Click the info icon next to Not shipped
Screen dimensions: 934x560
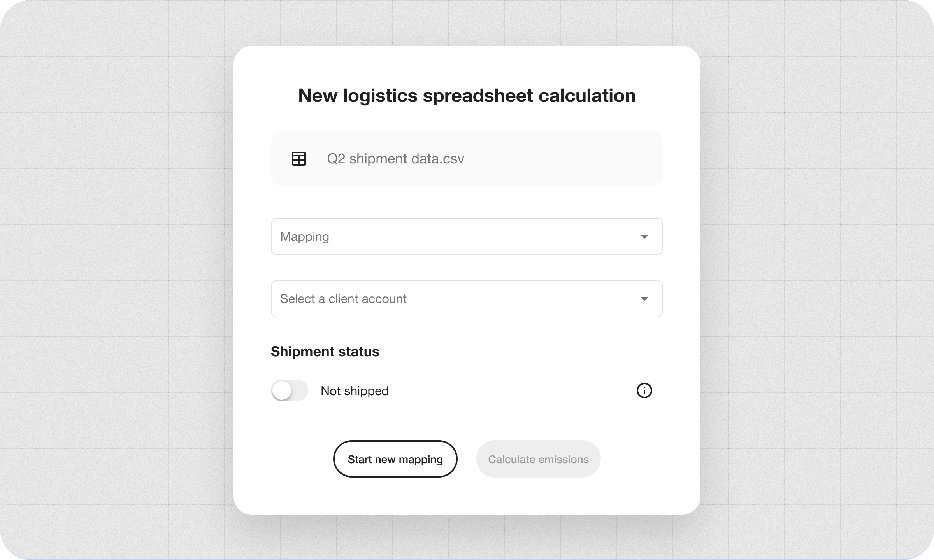tap(644, 390)
